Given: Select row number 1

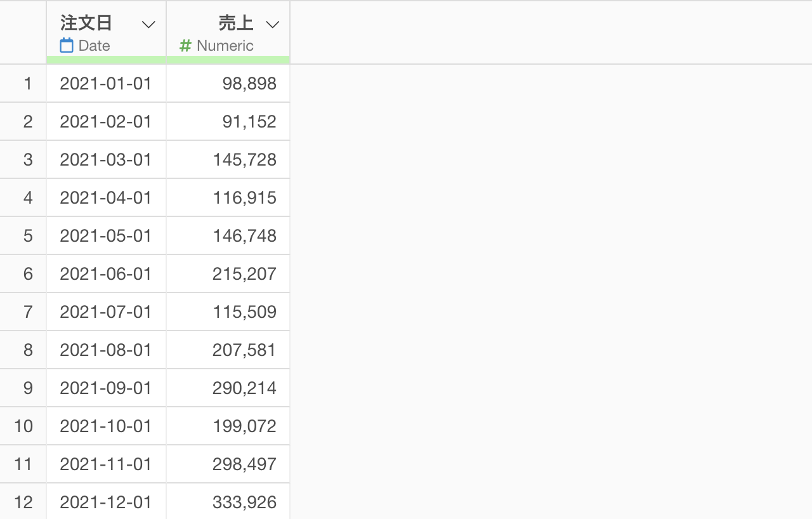Looking at the screenshot, I should tap(27, 84).
